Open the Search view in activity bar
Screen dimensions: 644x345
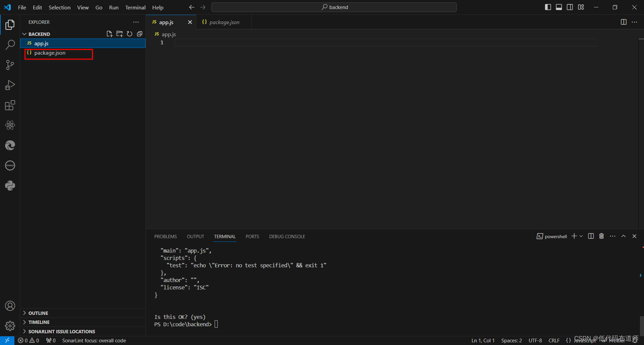pyautogui.click(x=10, y=45)
